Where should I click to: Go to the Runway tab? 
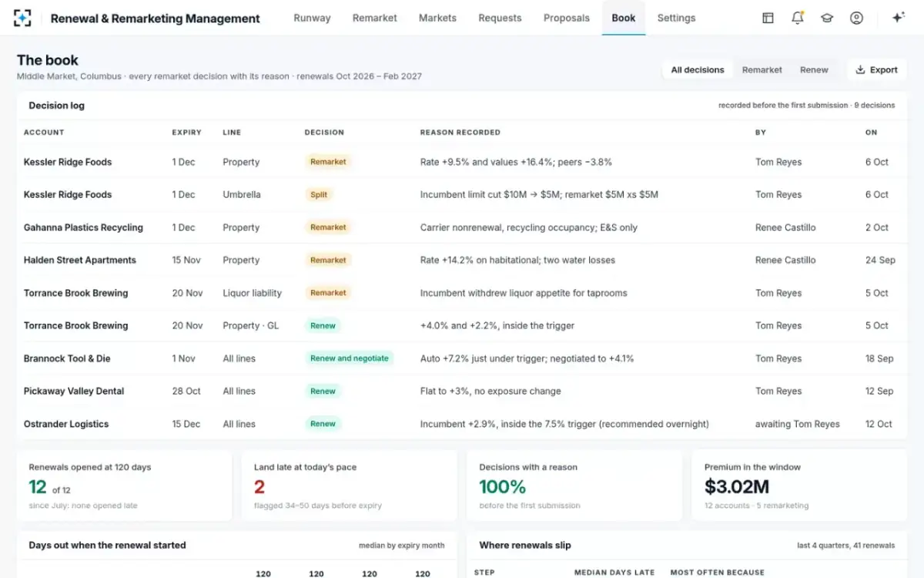pos(312,18)
